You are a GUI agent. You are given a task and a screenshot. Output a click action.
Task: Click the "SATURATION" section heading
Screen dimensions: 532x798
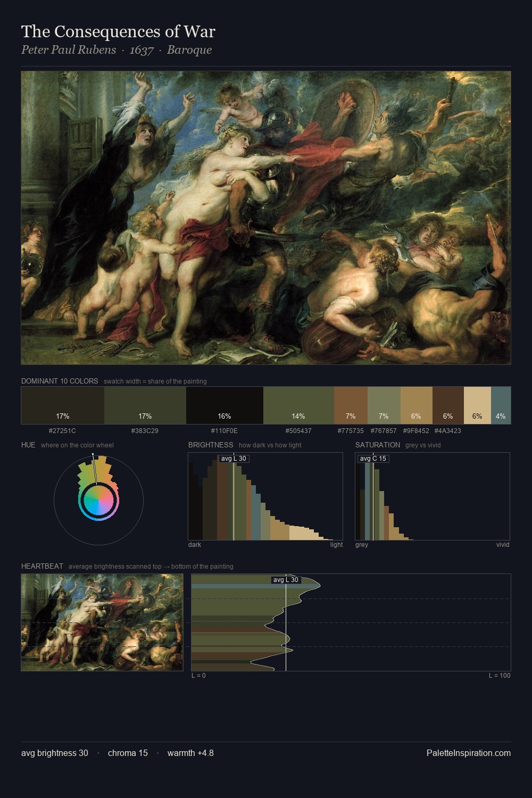point(378,445)
